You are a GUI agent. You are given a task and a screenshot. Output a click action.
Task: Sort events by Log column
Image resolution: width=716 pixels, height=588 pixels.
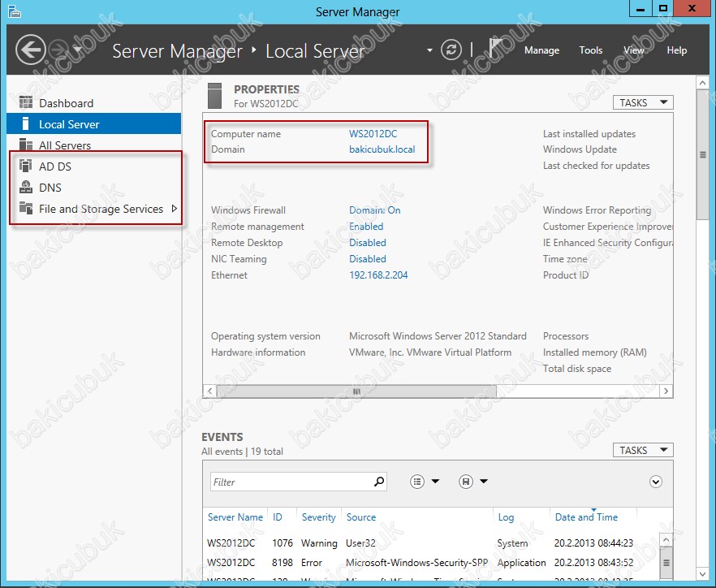[x=506, y=517]
